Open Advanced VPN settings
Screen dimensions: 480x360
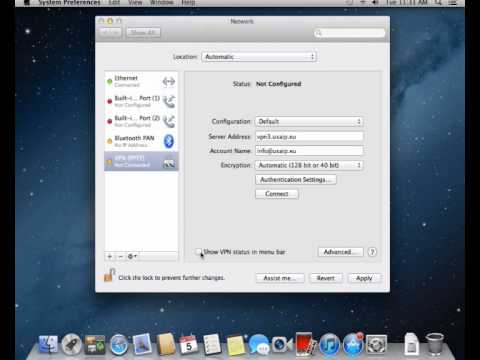coord(340,252)
